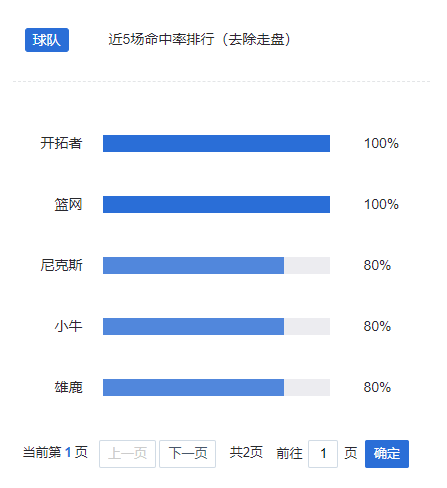Click the 小牛 hit-rate bar
This screenshot has height=488, width=447.
tap(216, 326)
